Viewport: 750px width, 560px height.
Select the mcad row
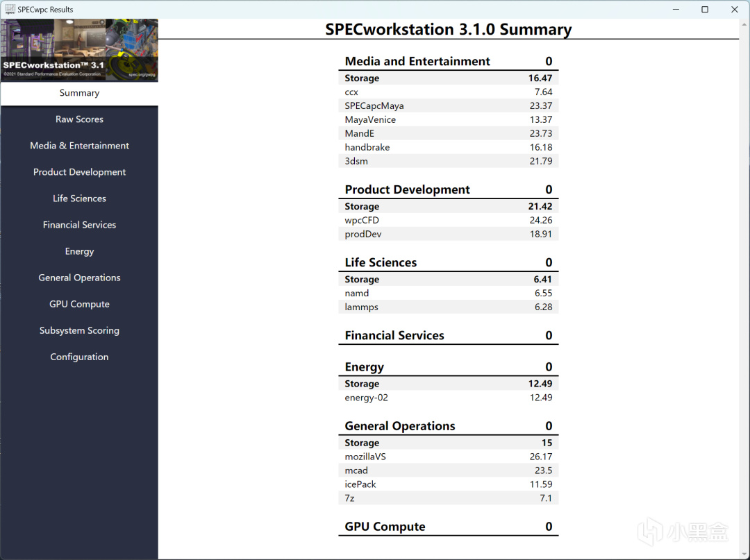pyautogui.click(x=448, y=470)
